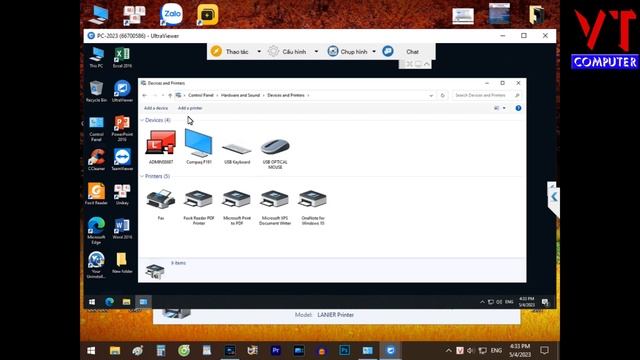Open Edge on the remote taskbar
Viewport: 640px width, 360px height.
coord(109,302)
